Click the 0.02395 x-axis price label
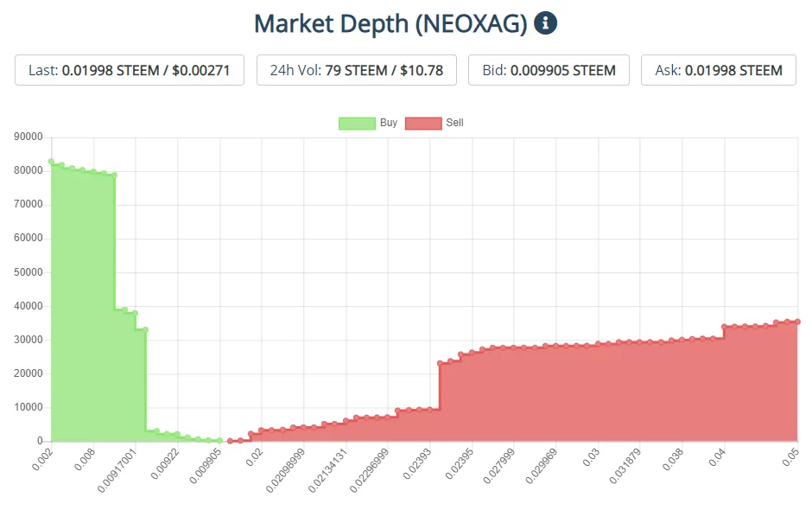 pyautogui.click(x=460, y=463)
